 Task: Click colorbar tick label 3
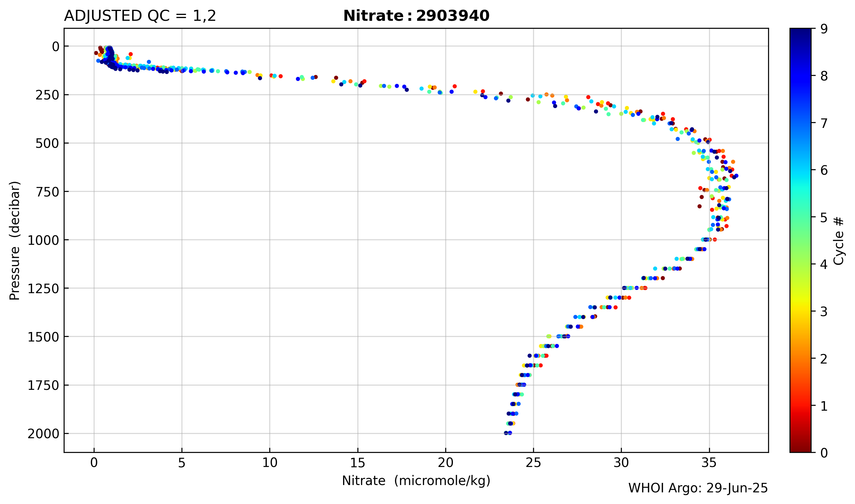824,312
